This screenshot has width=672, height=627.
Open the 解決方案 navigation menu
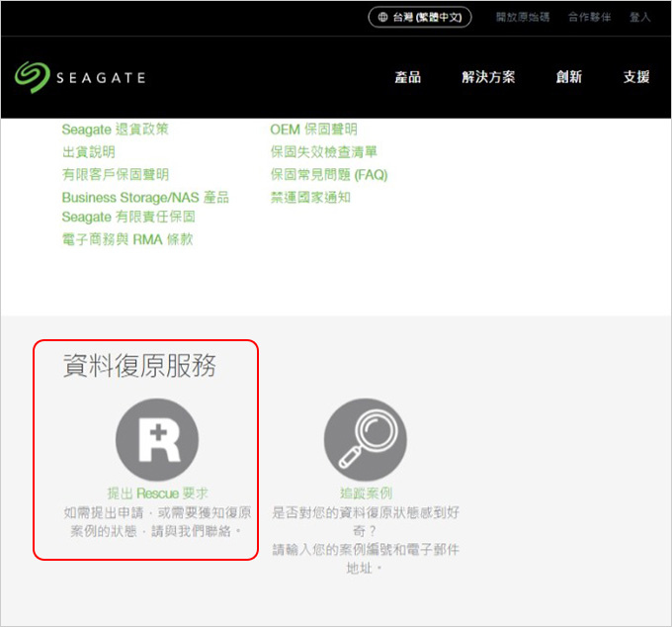point(488,77)
